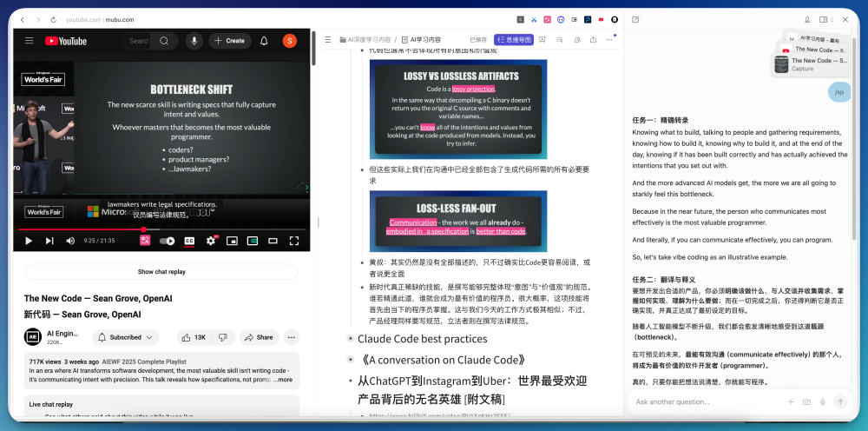The image size is (868, 431).
Task: Open more actions ellipsis under video
Action: [291, 337]
